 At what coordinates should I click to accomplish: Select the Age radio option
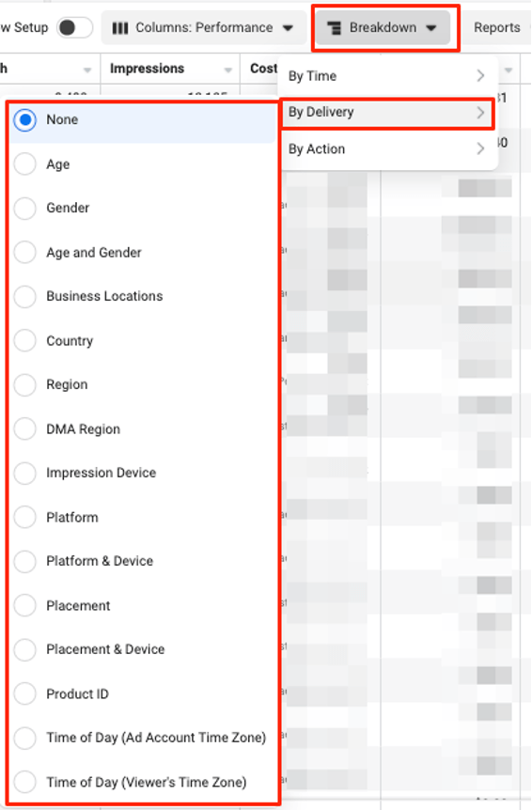coord(24,164)
